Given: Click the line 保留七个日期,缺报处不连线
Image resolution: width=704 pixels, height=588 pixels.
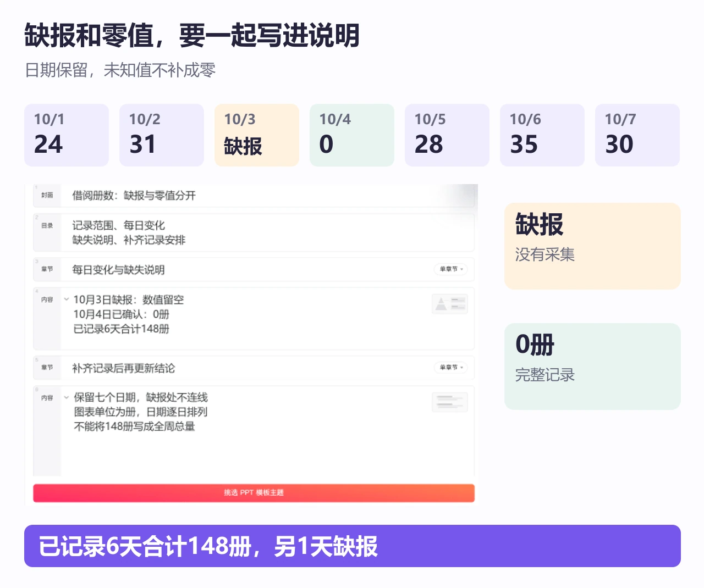Looking at the screenshot, I should 141,397.
